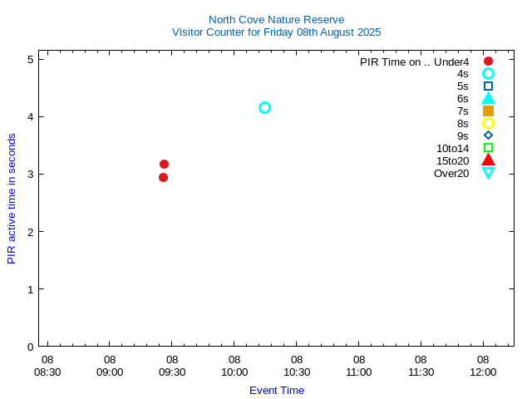Click the blue square 5s legend symbol
Screen dimensions: 532x399
click(x=488, y=86)
